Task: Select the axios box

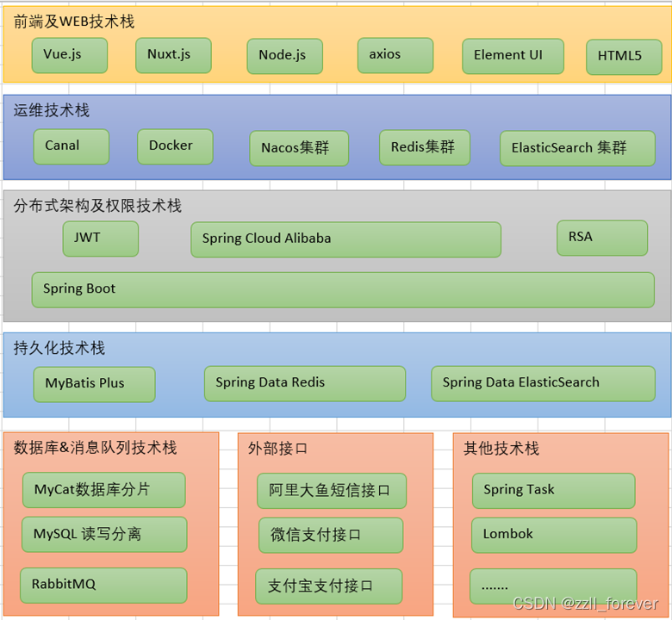Action: 395,55
